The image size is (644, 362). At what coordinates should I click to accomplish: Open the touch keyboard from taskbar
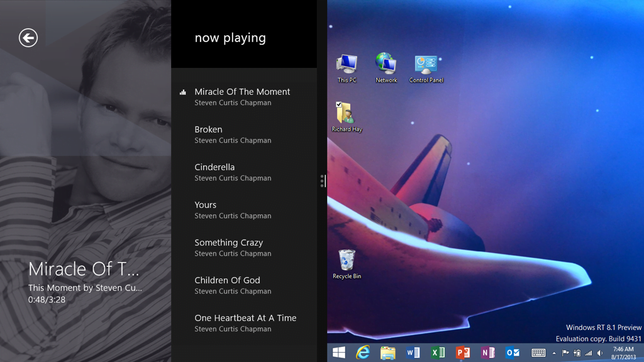tap(538, 353)
